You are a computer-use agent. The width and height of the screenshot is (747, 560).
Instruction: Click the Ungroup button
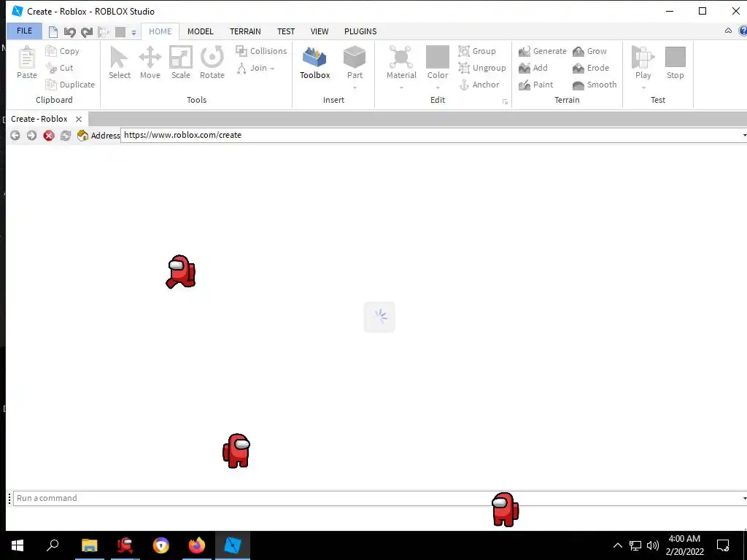point(482,68)
